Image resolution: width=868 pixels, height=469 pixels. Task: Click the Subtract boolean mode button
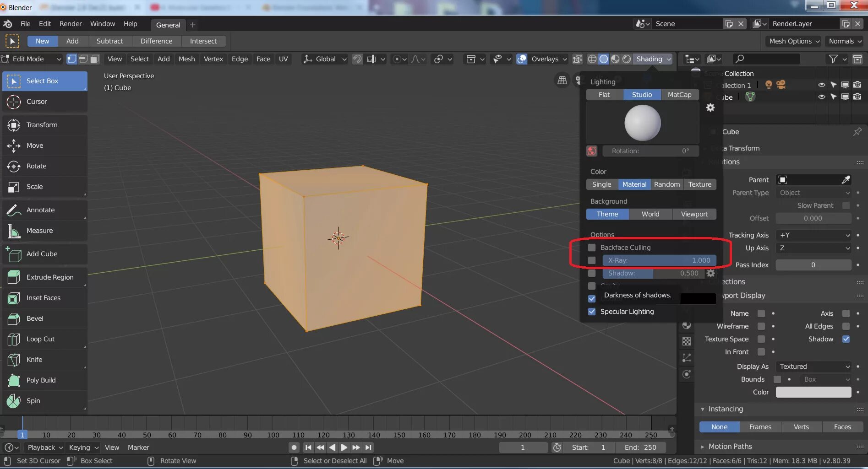[x=109, y=41]
